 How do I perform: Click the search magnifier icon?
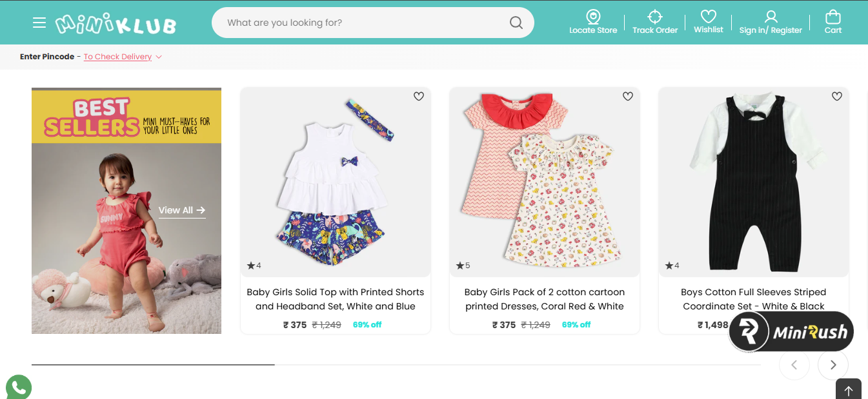[x=516, y=23]
